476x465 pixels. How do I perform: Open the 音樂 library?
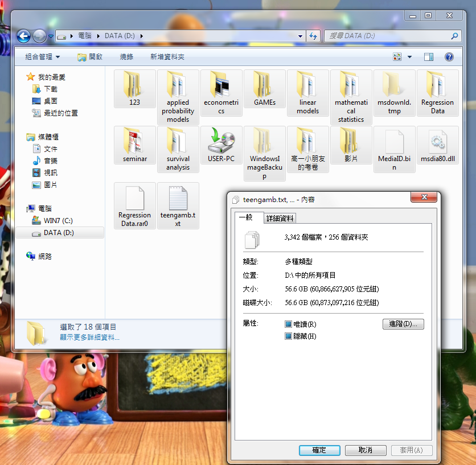click(x=44, y=161)
